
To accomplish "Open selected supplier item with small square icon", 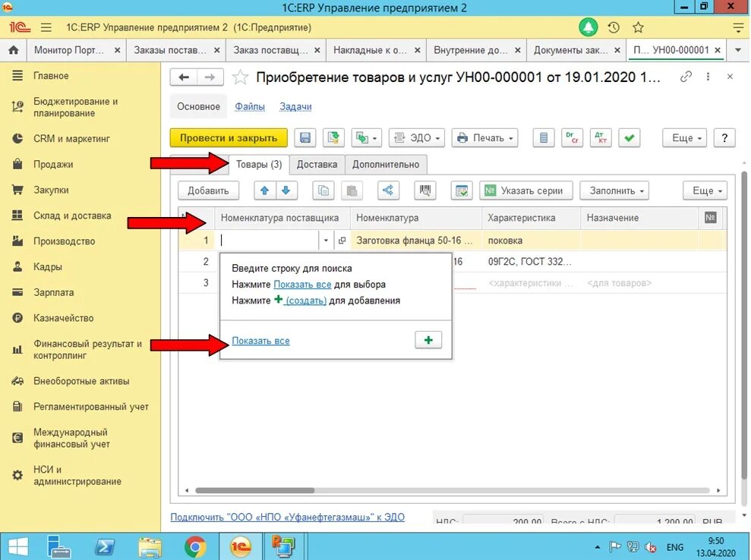I will tap(342, 241).
